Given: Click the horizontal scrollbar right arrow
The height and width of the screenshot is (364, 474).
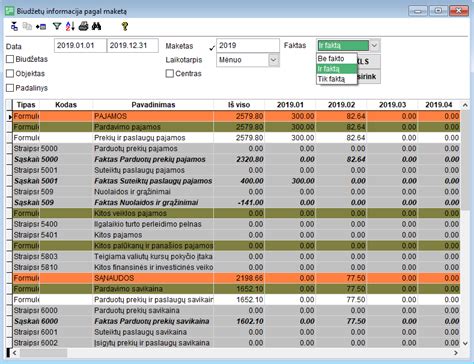Looking at the screenshot, I should pos(456,353).
